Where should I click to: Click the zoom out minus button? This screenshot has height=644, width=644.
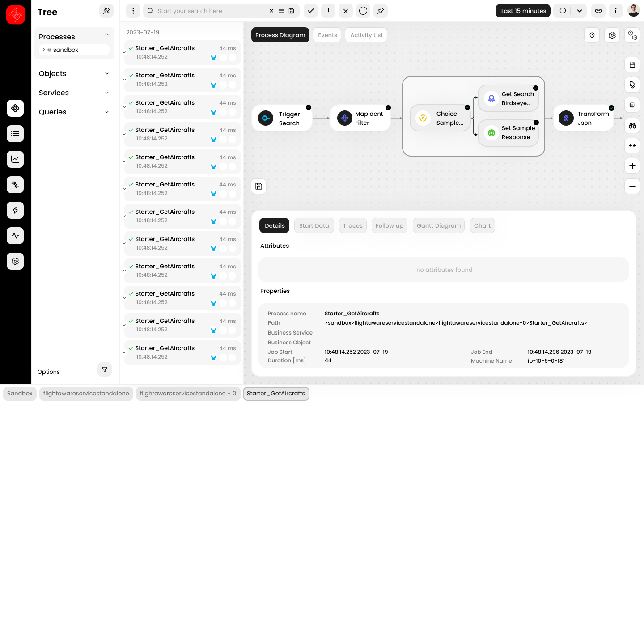[632, 186]
